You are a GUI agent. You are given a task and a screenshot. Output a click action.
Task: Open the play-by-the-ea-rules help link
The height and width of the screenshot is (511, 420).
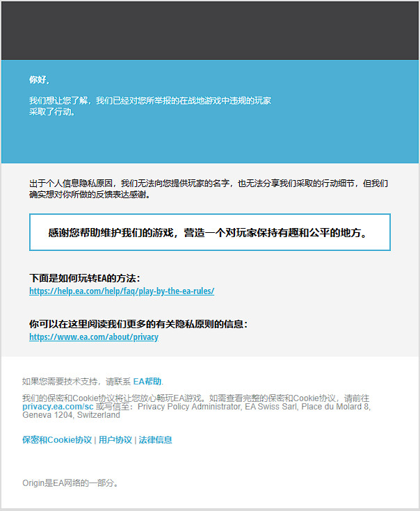(122, 291)
